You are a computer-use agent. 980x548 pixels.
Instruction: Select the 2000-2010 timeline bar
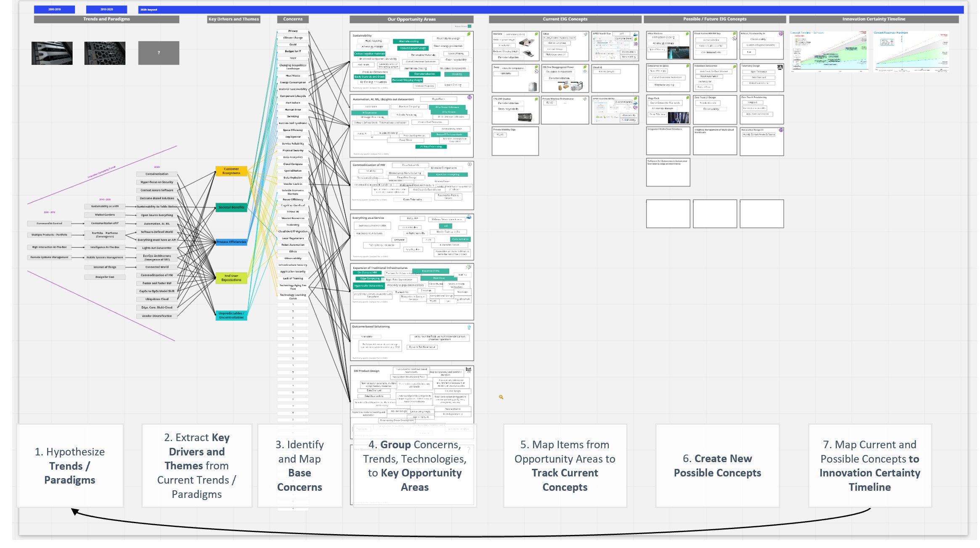coord(55,9)
